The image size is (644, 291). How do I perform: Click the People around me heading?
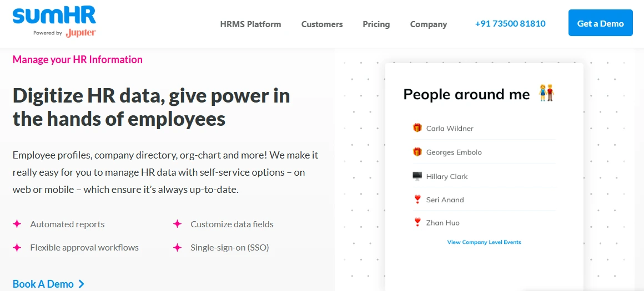[466, 94]
